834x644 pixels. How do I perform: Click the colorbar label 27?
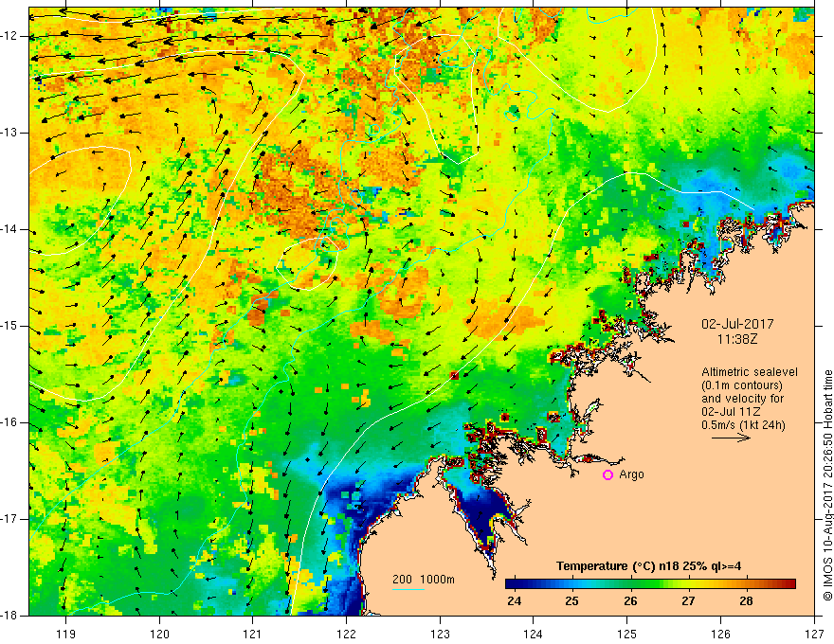688,601
